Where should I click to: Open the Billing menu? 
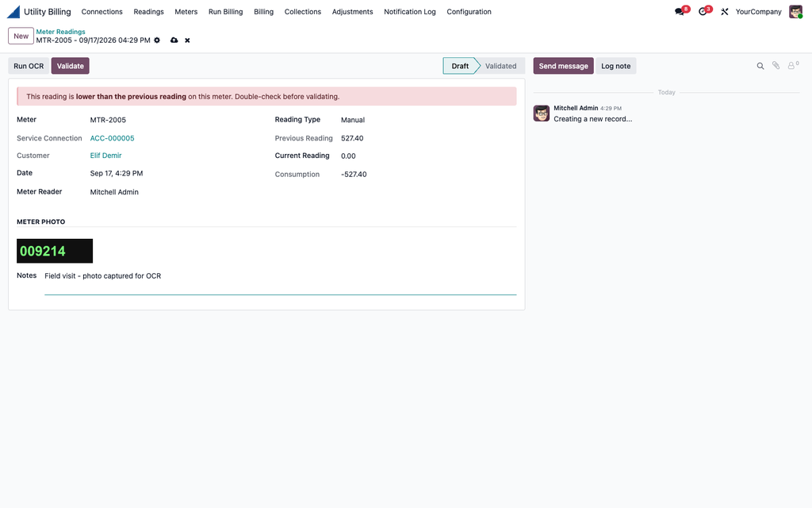tap(263, 11)
